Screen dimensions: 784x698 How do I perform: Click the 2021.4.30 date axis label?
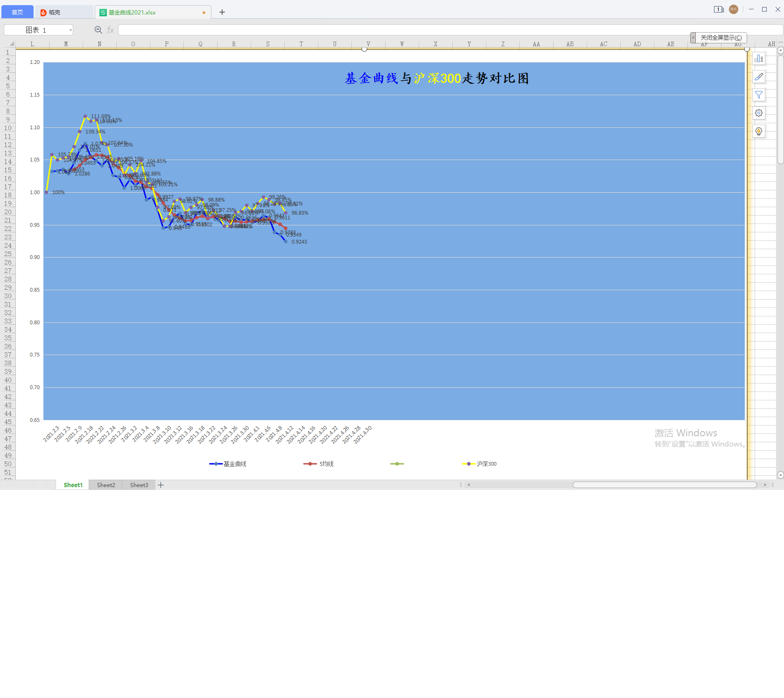[x=363, y=434]
